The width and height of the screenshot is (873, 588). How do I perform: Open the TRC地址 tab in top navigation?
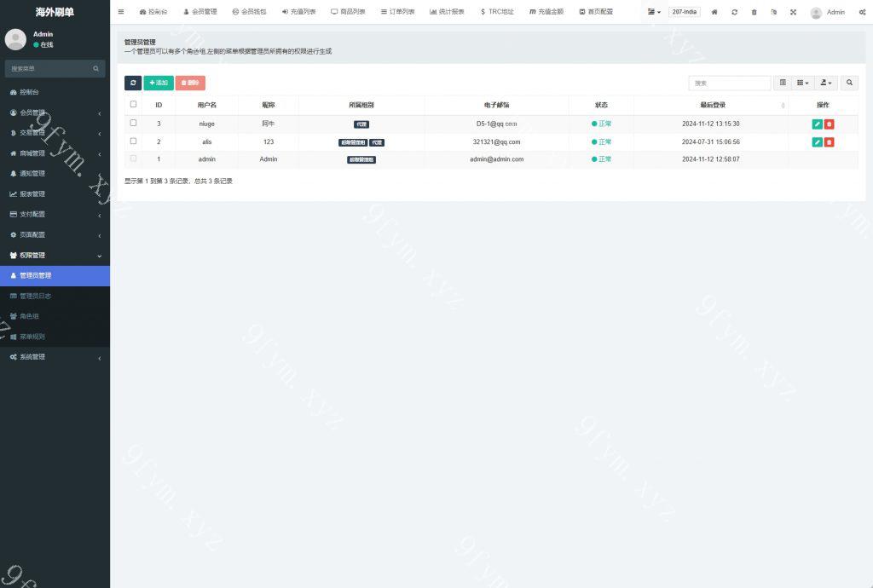[x=497, y=12]
